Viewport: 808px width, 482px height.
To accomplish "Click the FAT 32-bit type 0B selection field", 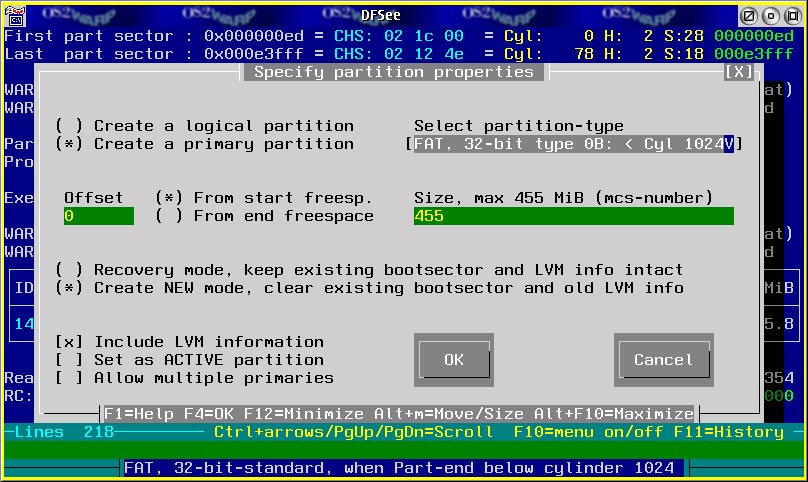I will click(569, 144).
